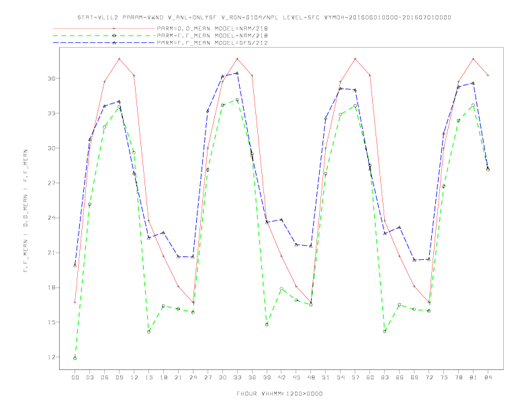This screenshot has height=411, width=532.
Task: Click x-axis forecast hour label 24
Action: tap(193, 377)
